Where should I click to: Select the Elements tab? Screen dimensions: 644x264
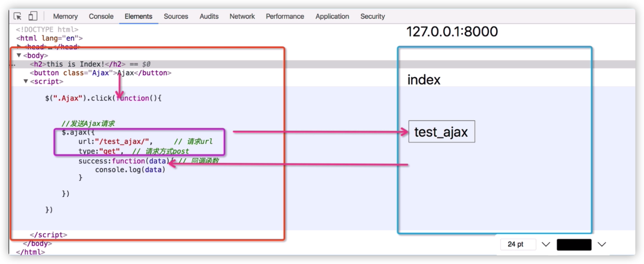coord(138,16)
